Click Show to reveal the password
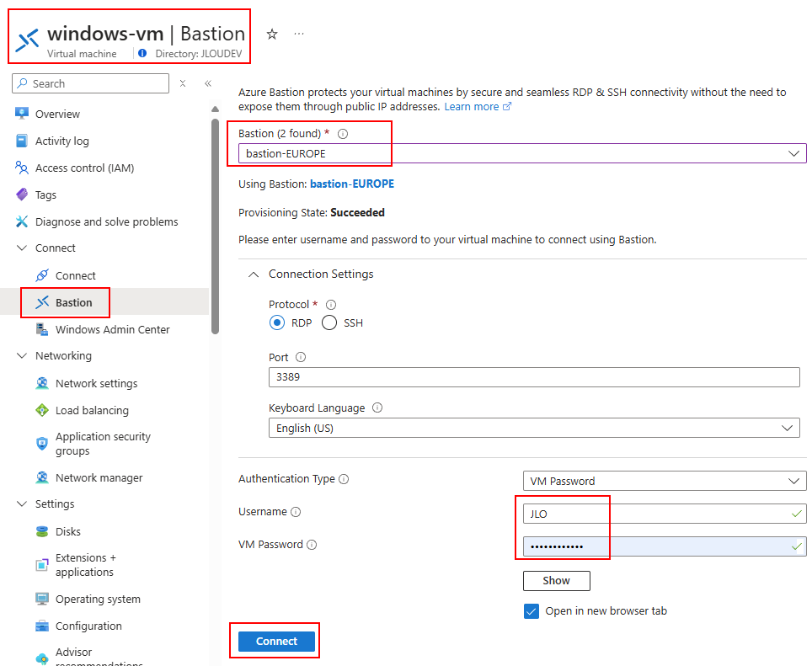The image size is (812, 666). (x=556, y=581)
